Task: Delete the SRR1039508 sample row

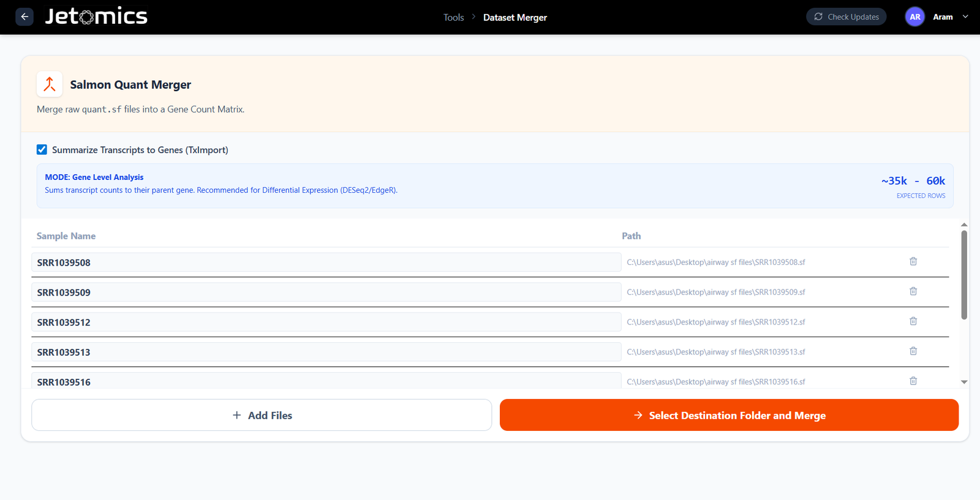Action: point(913,261)
